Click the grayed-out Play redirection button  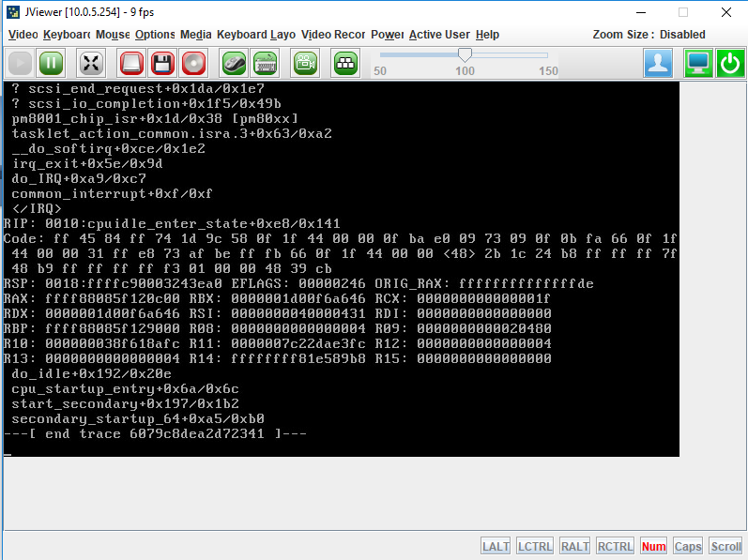[x=20, y=63]
